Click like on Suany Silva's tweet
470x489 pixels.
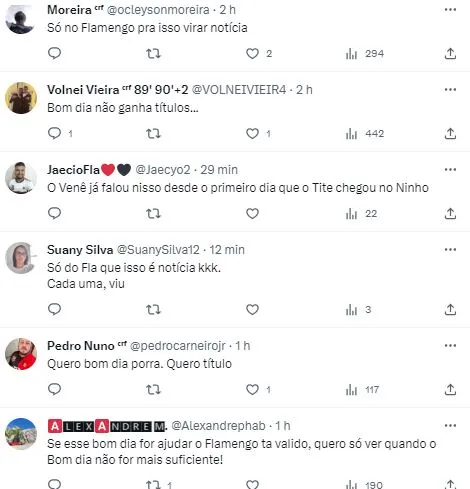(252, 310)
